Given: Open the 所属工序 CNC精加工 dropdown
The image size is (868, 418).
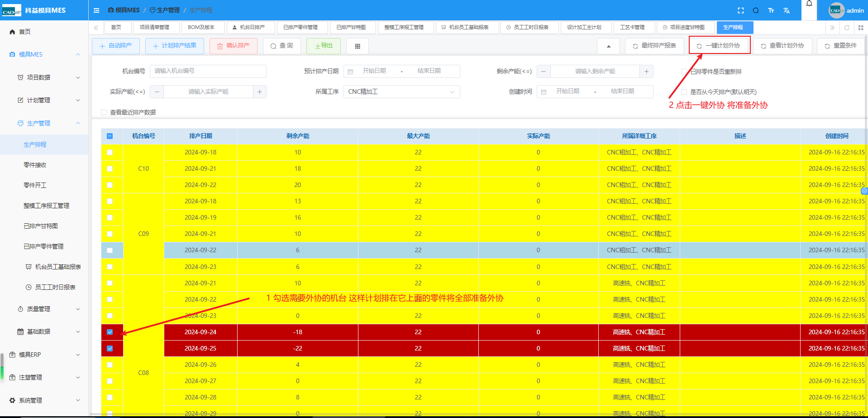Looking at the screenshot, I should point(401,91).
